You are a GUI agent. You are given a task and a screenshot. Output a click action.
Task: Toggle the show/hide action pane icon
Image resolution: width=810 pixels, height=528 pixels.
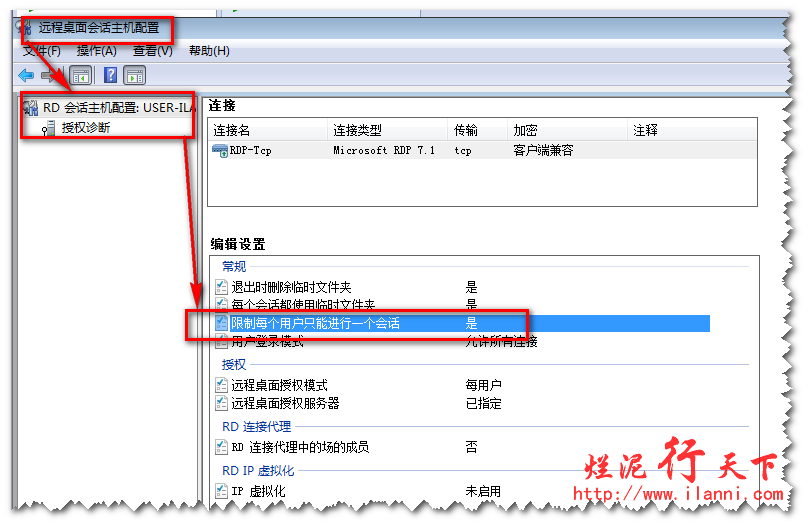point(134,76)
